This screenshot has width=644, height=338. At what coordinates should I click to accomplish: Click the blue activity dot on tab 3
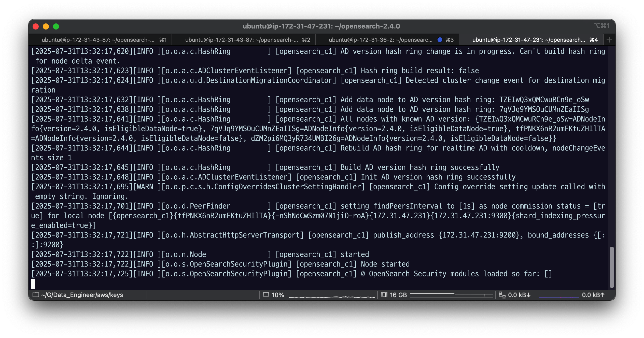[x=440, y=40]
